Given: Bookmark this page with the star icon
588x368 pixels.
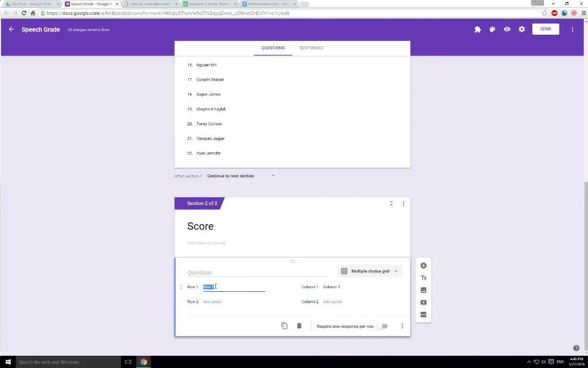Looking at the screenshot, I should (x=545, y=13).
